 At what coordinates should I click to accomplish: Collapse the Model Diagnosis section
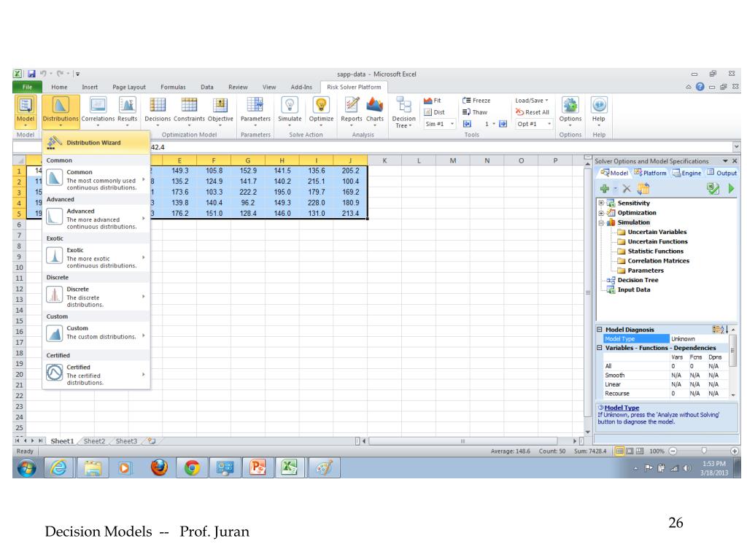[x=600, y=330]
